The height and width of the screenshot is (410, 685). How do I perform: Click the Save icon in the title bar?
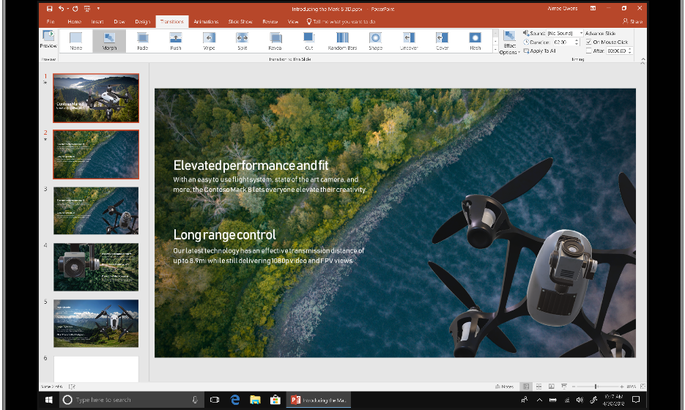(49, 8)
